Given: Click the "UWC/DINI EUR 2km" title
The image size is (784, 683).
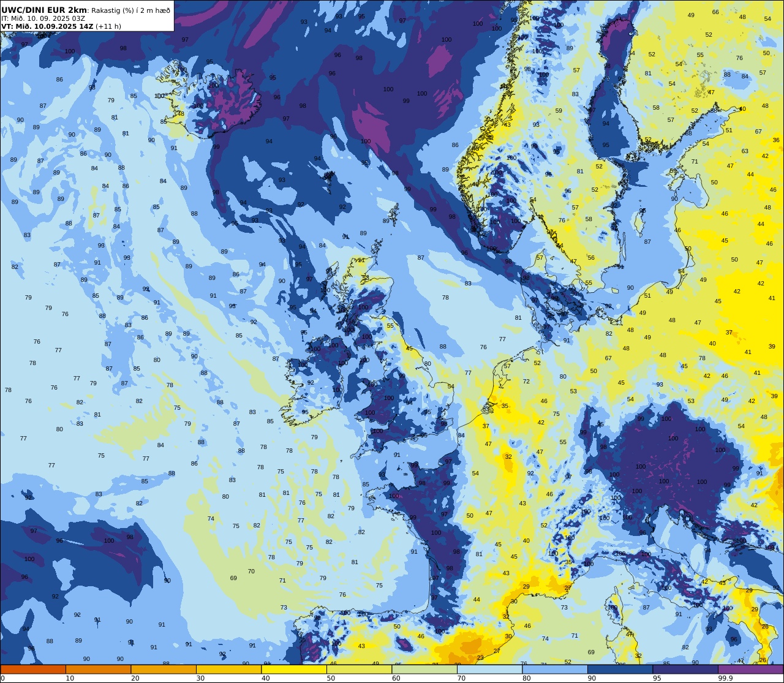Looking at the screenshot, I should click(x=44, y=10).
